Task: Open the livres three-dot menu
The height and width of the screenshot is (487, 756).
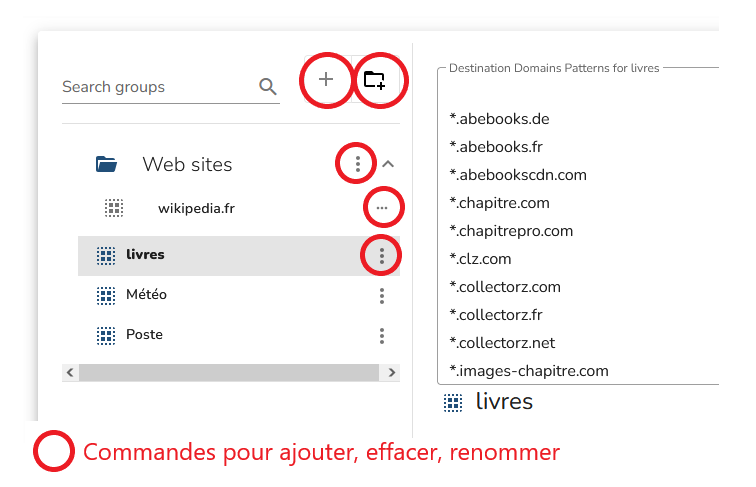Action: click(x=381, y=256)
